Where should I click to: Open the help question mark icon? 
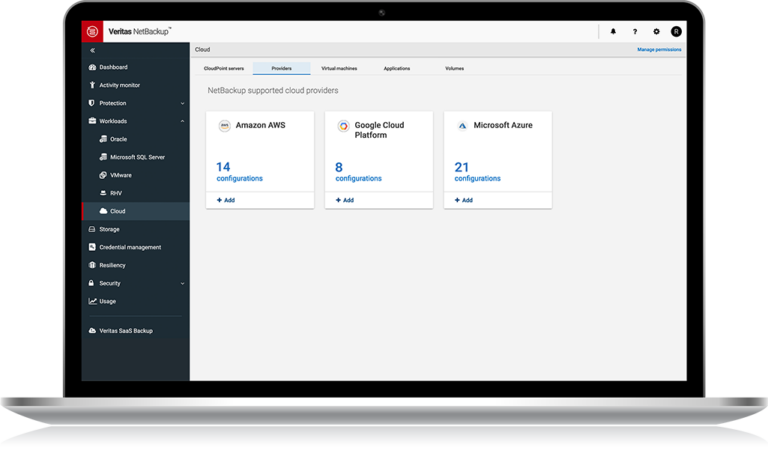point(635,31)
